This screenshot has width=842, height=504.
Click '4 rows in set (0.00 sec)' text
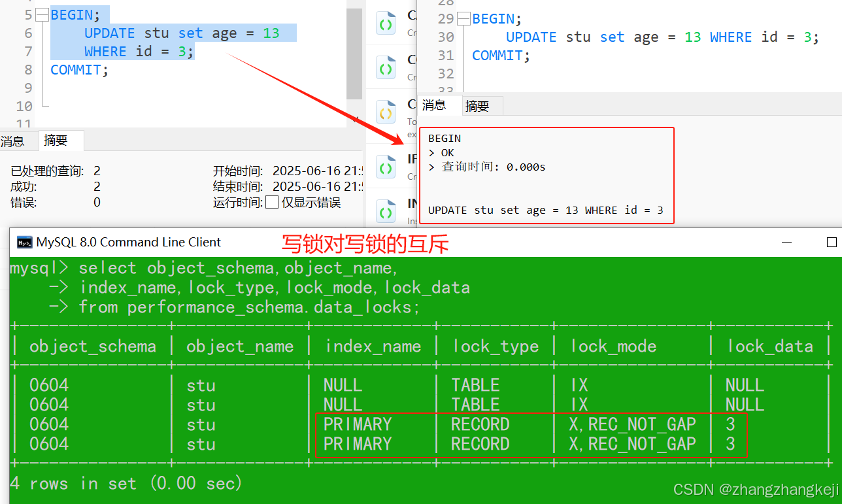point(126,483)
